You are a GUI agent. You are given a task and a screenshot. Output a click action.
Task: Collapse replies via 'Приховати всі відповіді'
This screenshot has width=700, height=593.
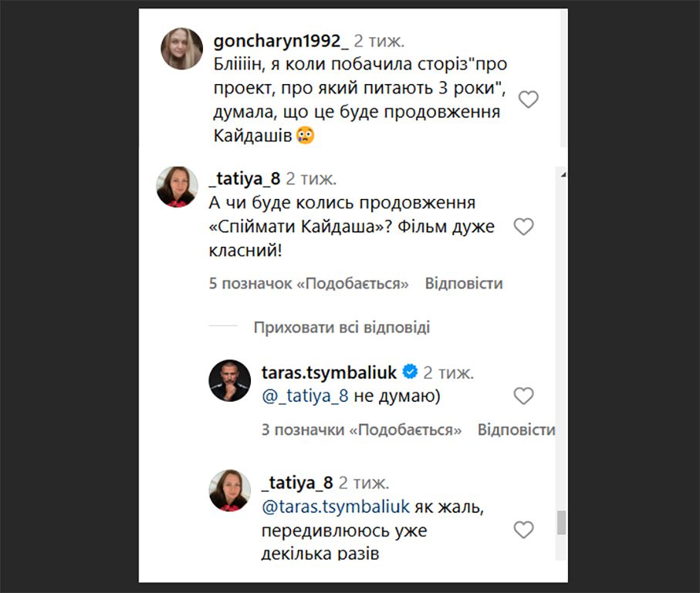tap(341, 327)
